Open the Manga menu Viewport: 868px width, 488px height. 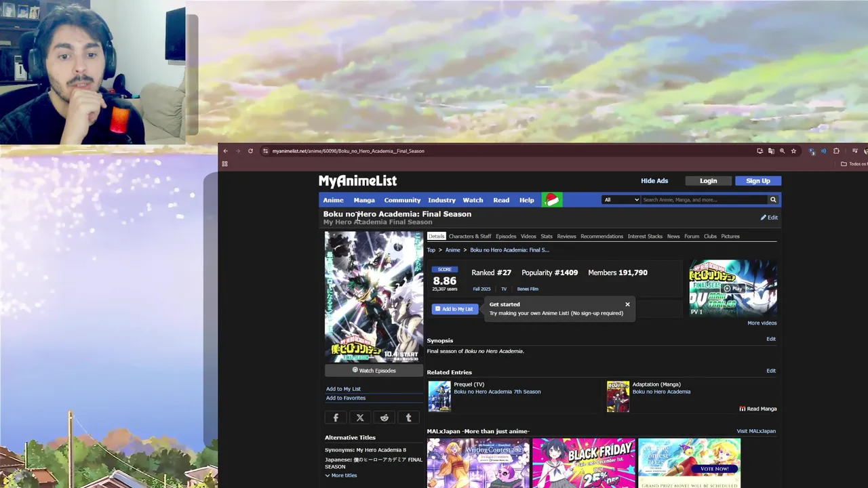(x=364, y=200)
